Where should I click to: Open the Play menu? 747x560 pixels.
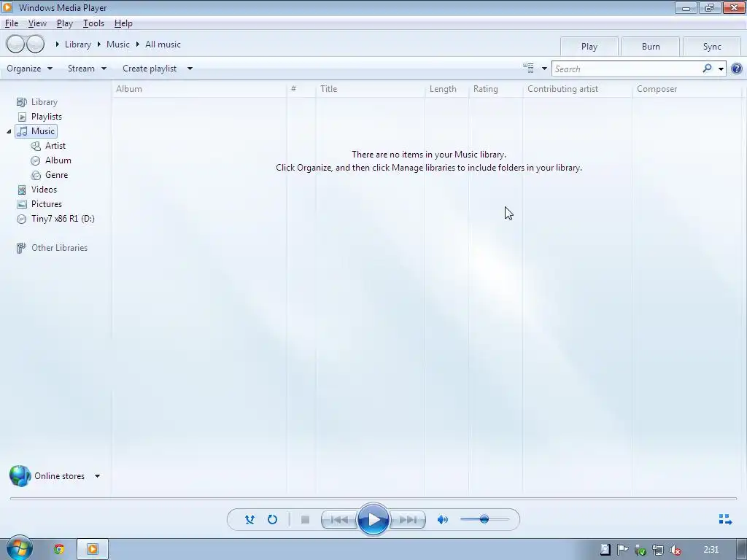pyautogui.click(x=65, y=23)
